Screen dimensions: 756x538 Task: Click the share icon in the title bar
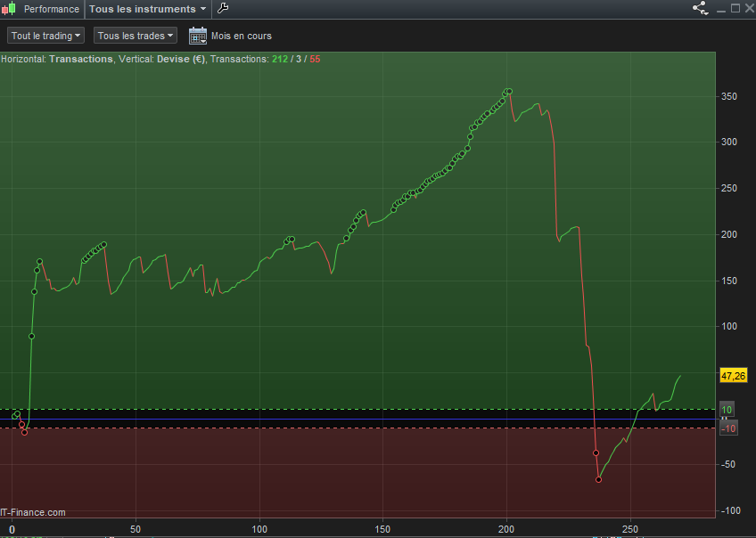tap(700, 8)
